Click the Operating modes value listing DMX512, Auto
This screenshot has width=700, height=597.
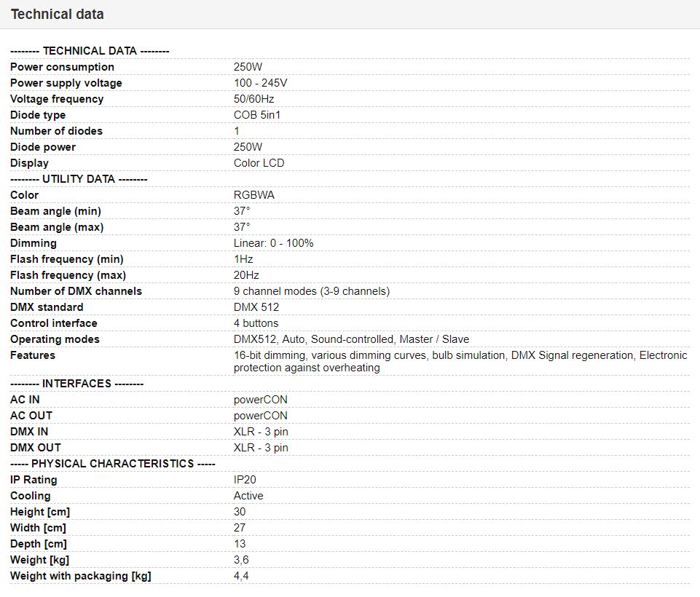pos(351,339)
